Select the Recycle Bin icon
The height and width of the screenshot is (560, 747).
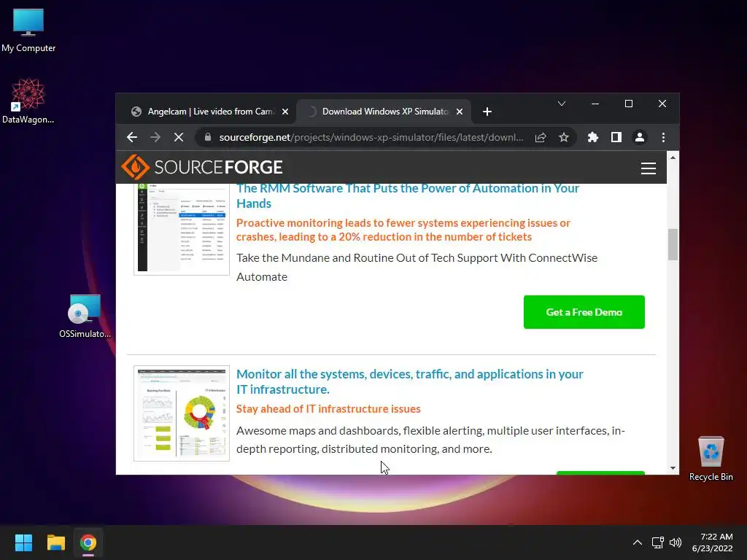711,459
